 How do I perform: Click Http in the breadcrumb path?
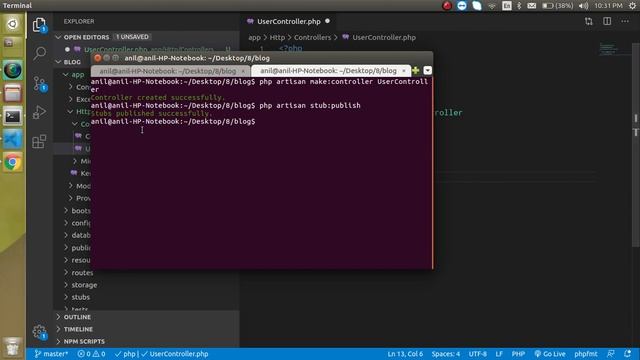click(277, 38)
